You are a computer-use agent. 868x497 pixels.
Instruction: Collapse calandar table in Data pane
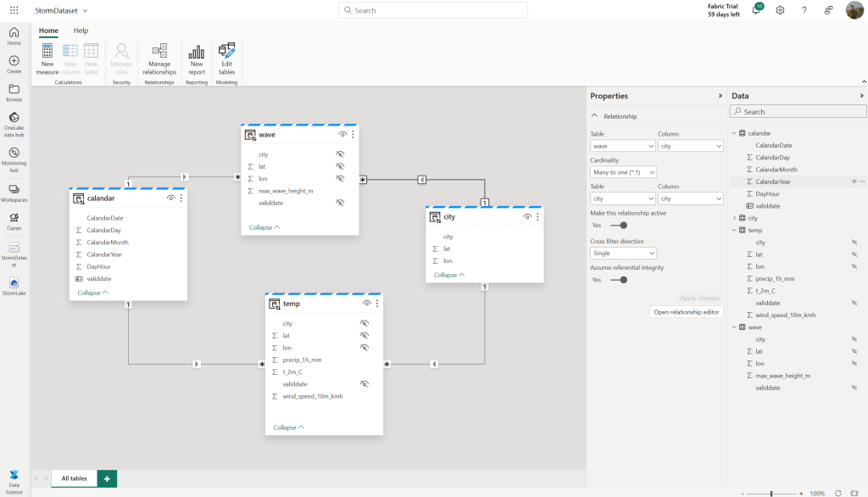pyautogui.click(x=735, y=133)
